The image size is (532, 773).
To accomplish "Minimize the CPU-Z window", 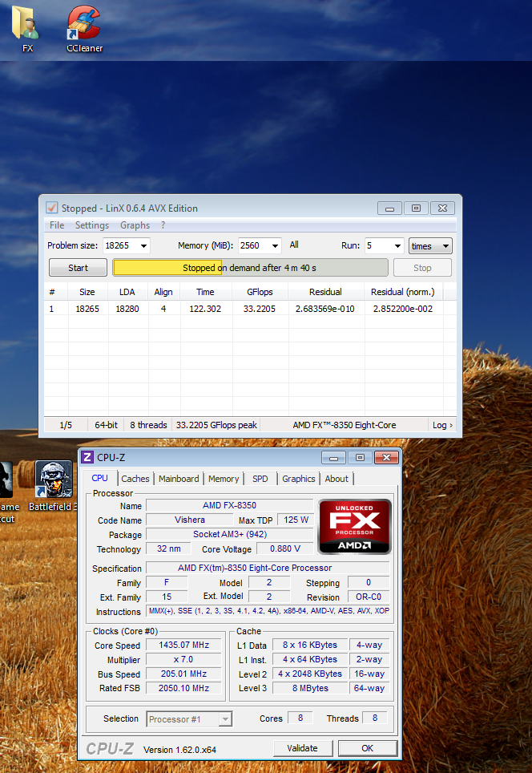I will pos(333,458).
